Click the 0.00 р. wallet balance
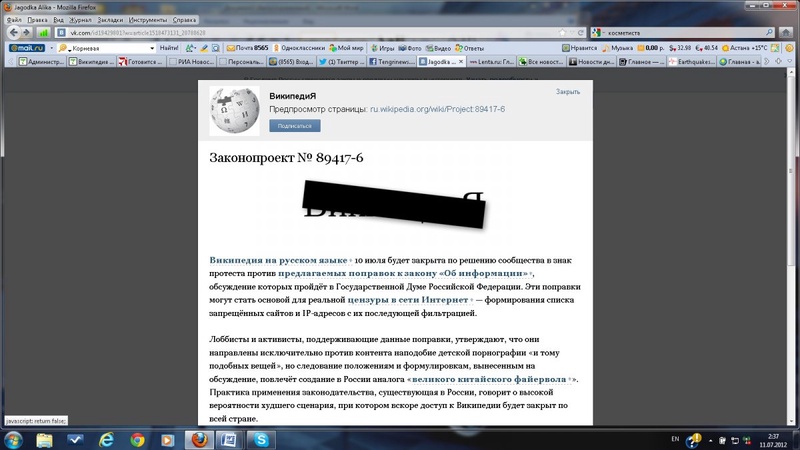This screenshot has height=450, width=800. point(651,48)
